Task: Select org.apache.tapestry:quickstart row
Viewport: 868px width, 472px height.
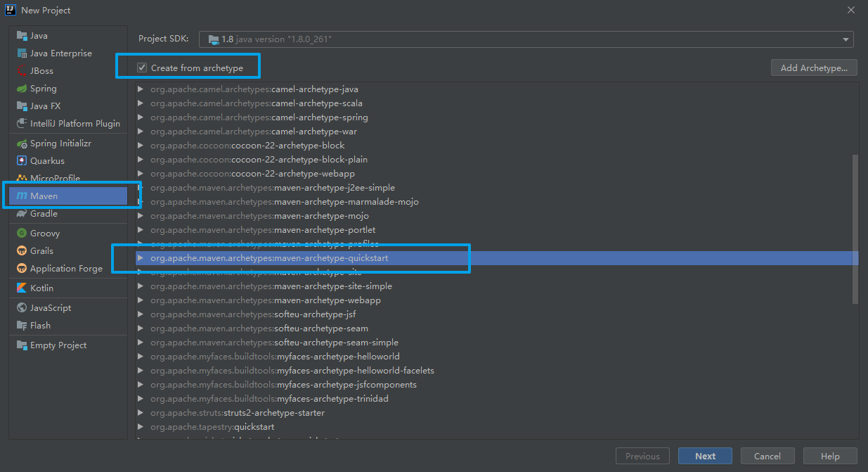Action: pos(498,427)
